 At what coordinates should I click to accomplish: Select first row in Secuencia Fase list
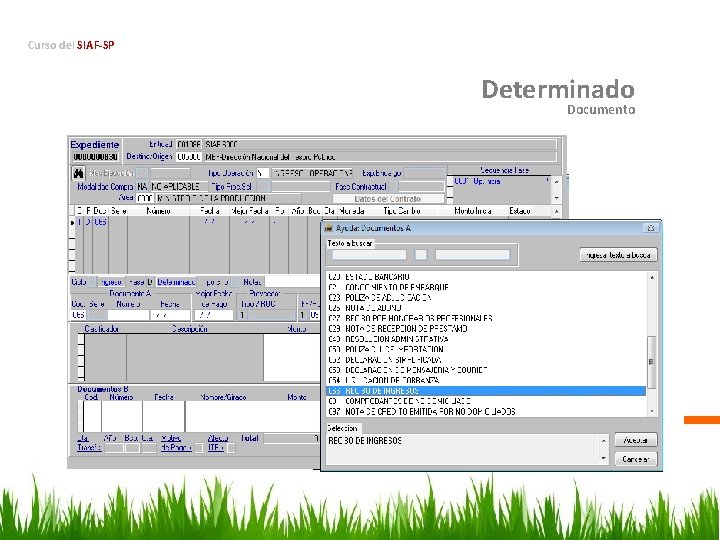click(x=501, y=181)
